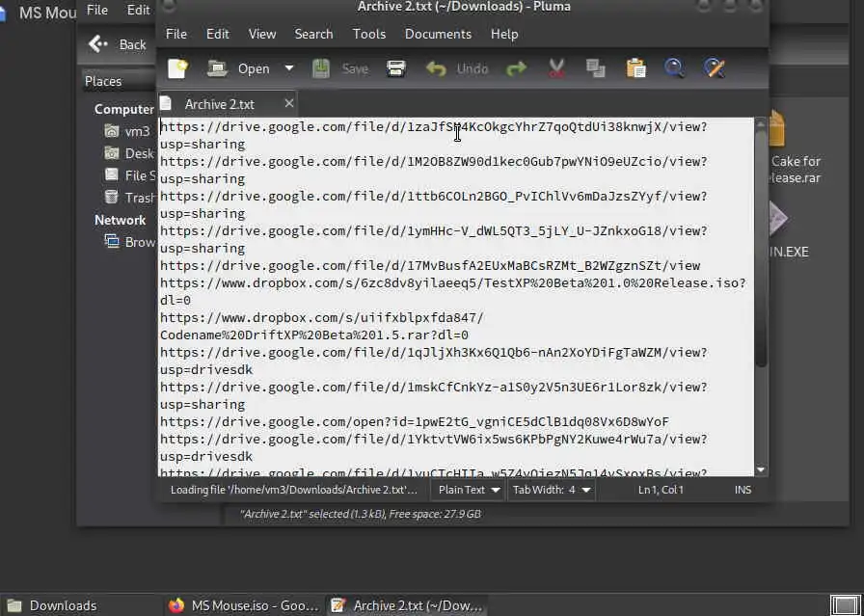Paste from clipboard icon

coord(635,68)
